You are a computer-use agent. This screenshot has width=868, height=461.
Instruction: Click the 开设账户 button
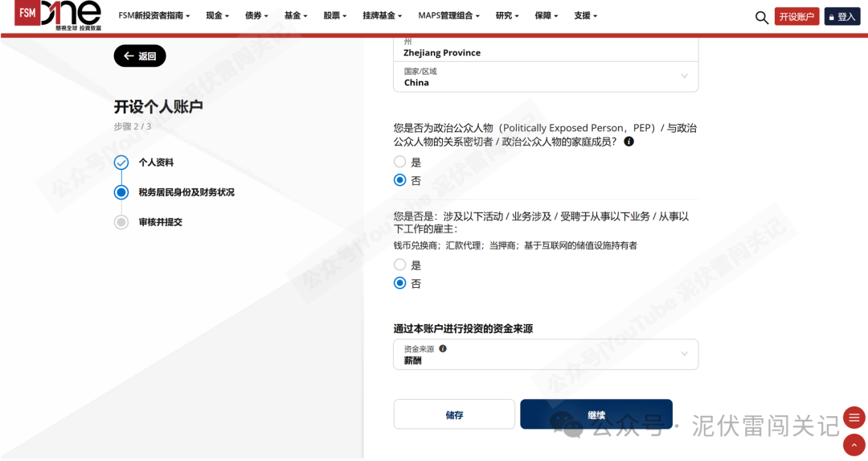[796, 17]
